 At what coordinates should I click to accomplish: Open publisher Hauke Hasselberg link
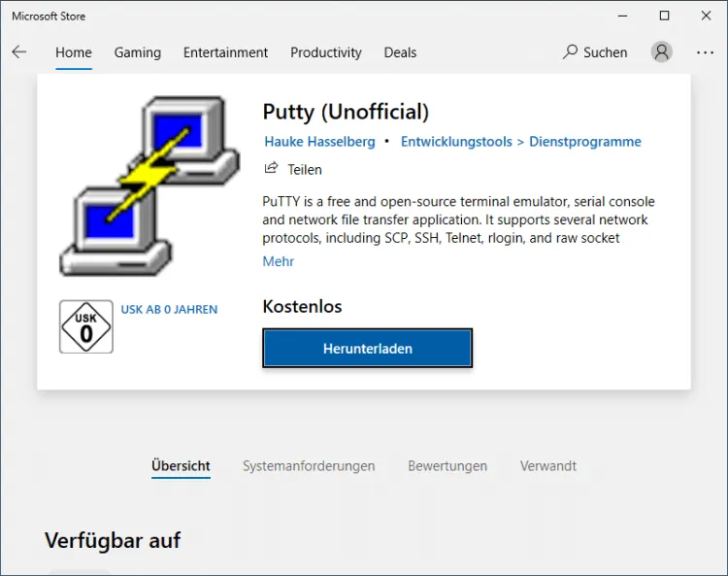click(x=319, y=141)
